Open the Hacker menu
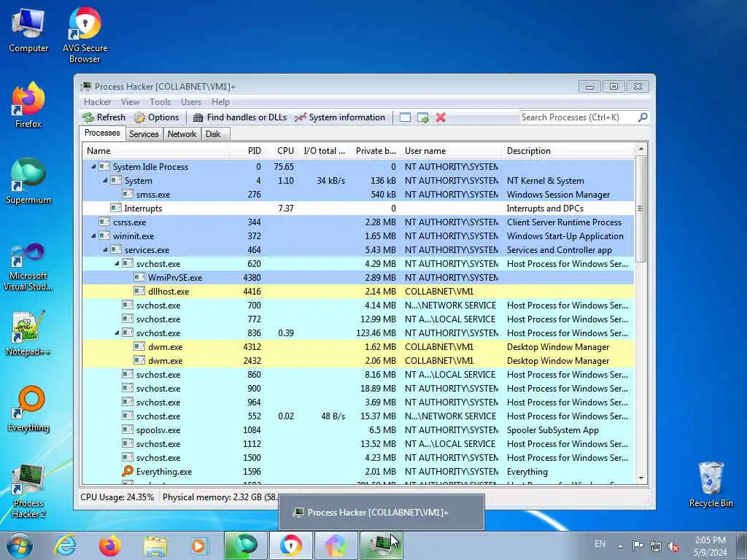The width and height of the screenshot is (747, 560). tap(97, 102)
